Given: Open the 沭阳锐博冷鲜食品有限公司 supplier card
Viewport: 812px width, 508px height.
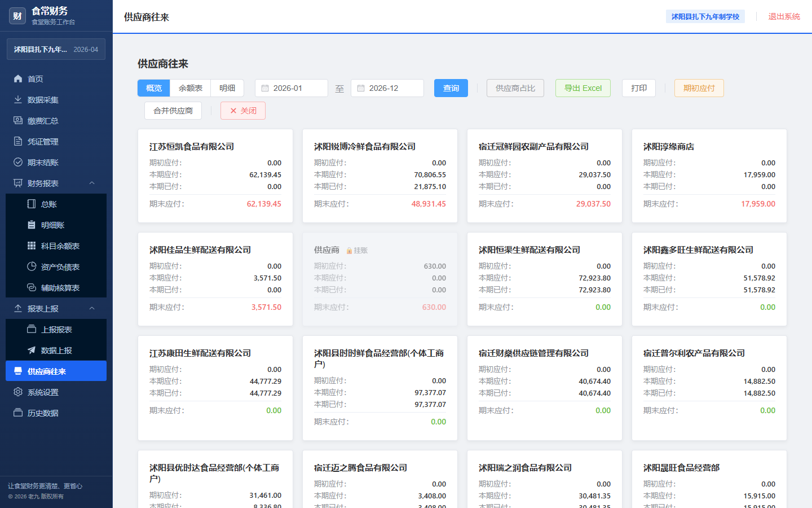Looking at the screenshot, I should [380, 176].
